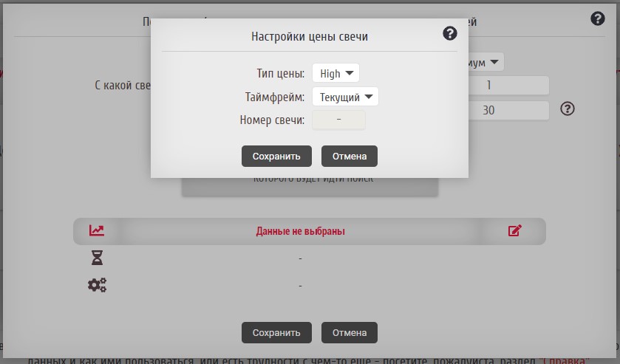Click help icon in candle price settings dialog
The image size is (620, 364).
coord(450,34)
